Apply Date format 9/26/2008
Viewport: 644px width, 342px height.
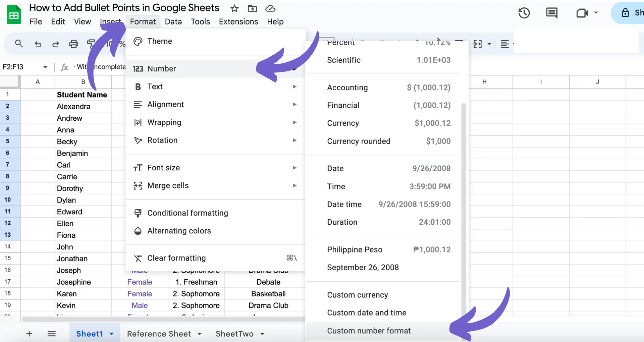[x=383, y=168]
